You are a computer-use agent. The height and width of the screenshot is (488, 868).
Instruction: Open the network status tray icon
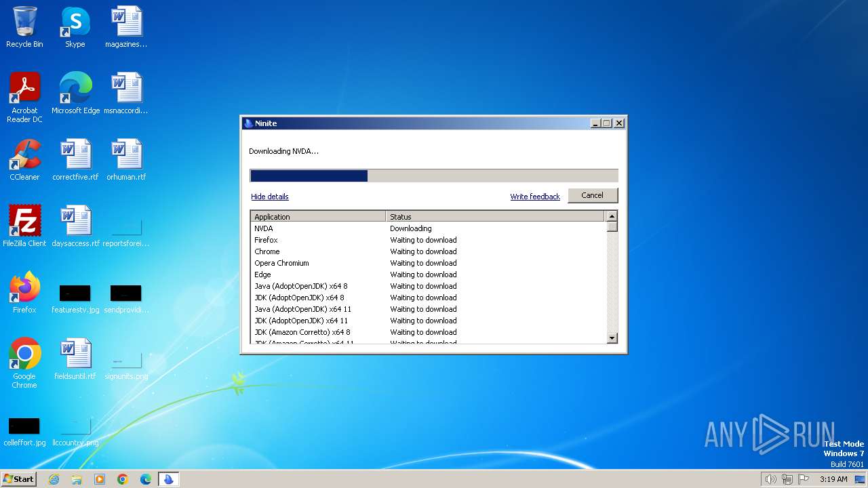787,479
